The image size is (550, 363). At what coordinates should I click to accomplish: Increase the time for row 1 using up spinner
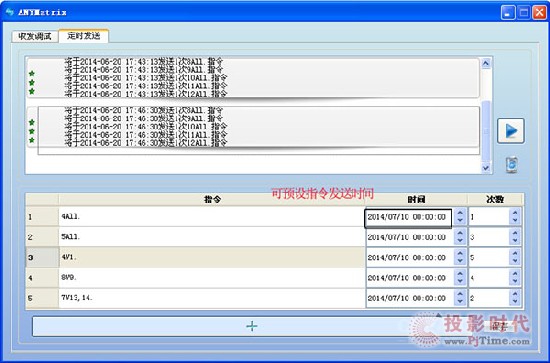click(460, 213)
